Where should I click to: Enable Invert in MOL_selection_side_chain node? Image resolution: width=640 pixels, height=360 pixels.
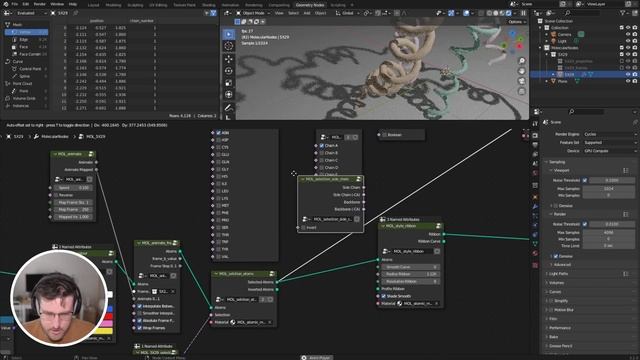303,228
